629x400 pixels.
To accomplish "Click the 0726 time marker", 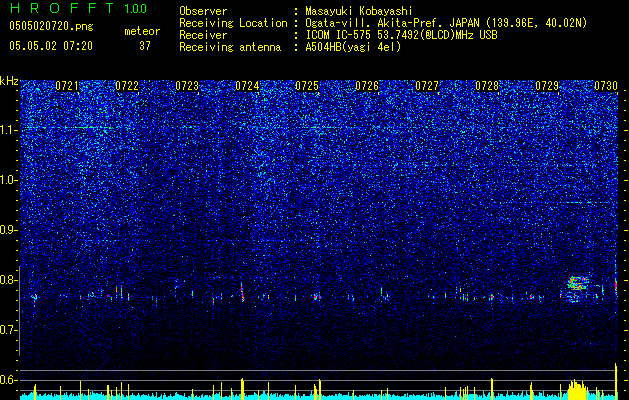I will pyautogui.click(x=367, y=86).
